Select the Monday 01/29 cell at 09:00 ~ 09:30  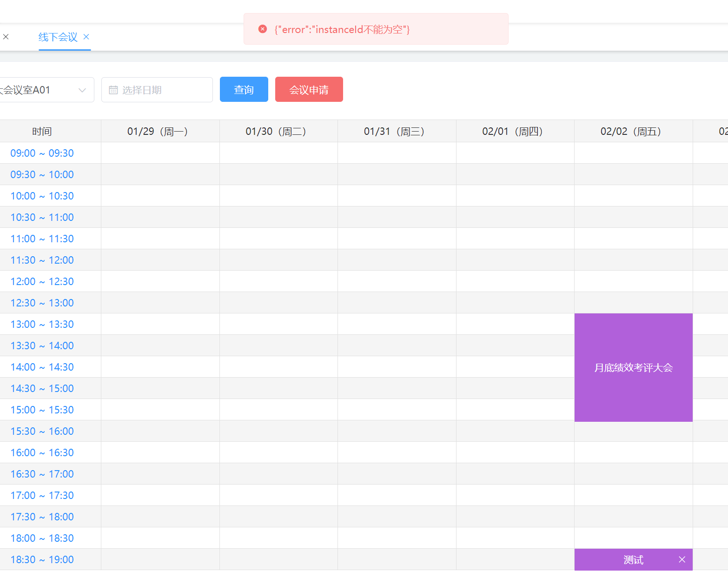[x=160, y=153]
